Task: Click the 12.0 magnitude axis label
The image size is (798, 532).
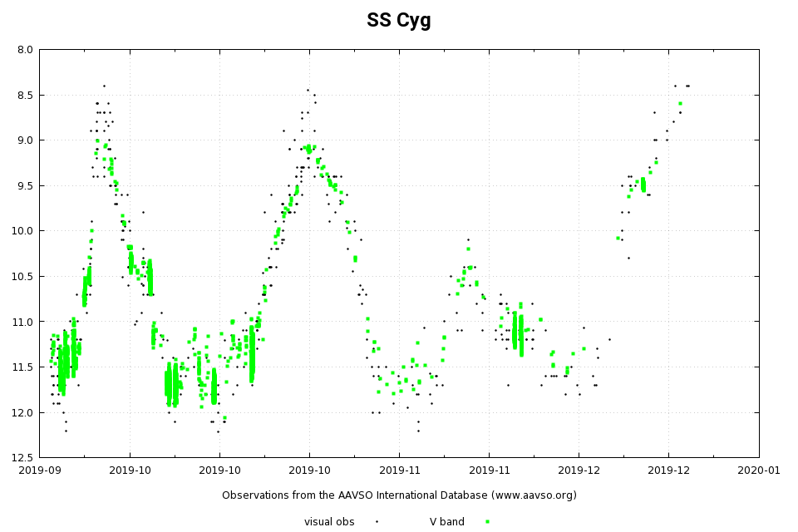Action: (22, 412)
